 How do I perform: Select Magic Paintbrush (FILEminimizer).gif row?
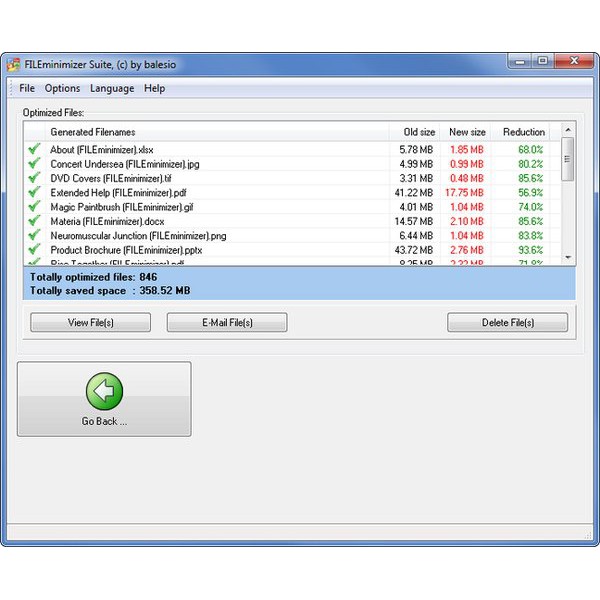coord(292,207)
